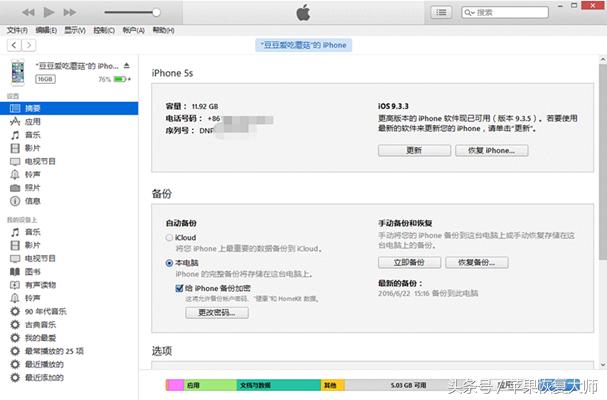The image size is (607, 400).
Task: Open the 文件(F) menu
Action: click(17, 30)
